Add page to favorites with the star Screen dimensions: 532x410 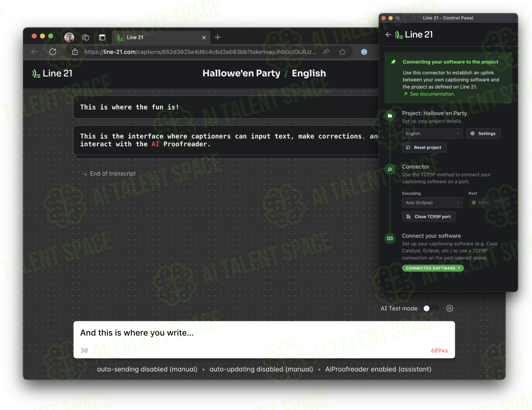[342, 52]
